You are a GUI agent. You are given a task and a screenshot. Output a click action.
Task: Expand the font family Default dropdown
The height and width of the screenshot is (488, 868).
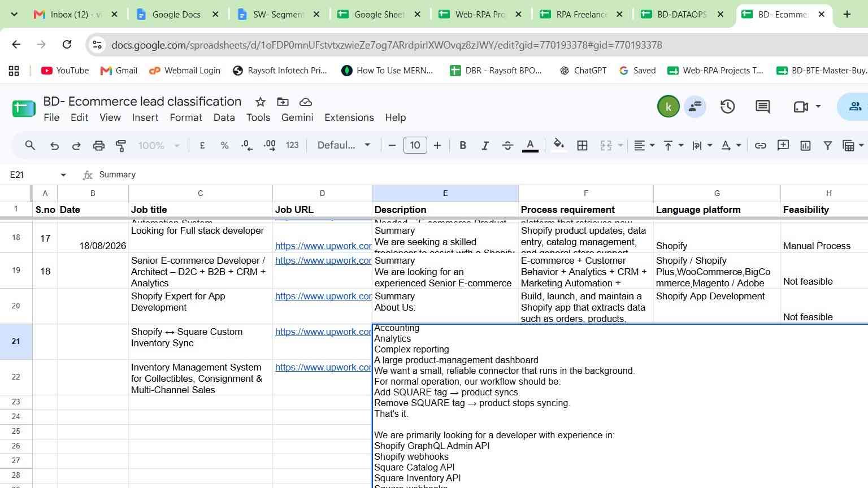344,145
